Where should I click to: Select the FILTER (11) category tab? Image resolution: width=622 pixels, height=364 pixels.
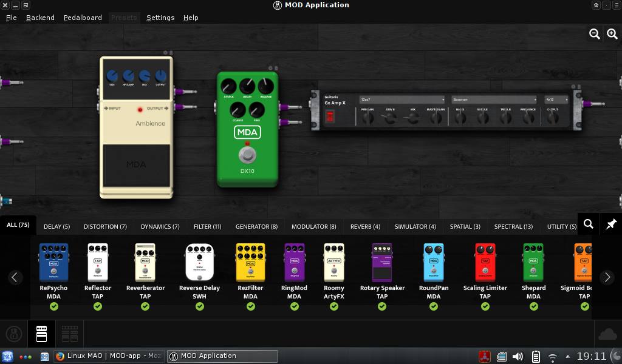(x=208, y=226)
